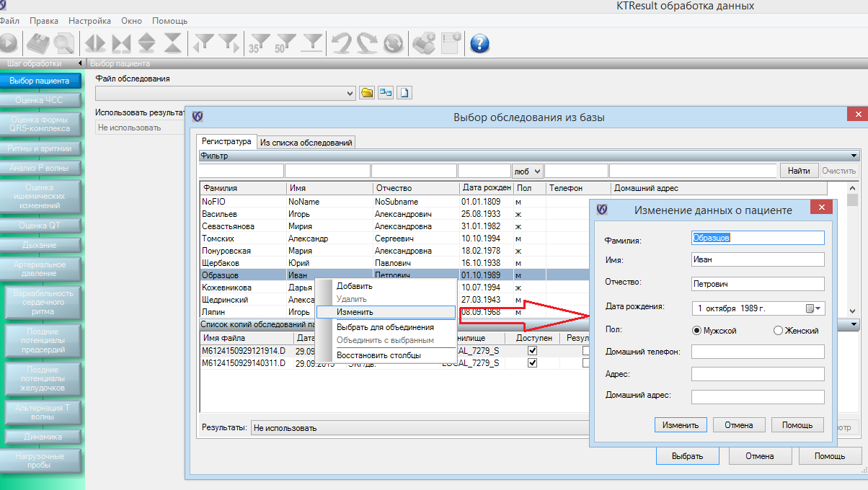Click the Фамилия input containing Образцов

pyautogui.click(x=757, y=237)
